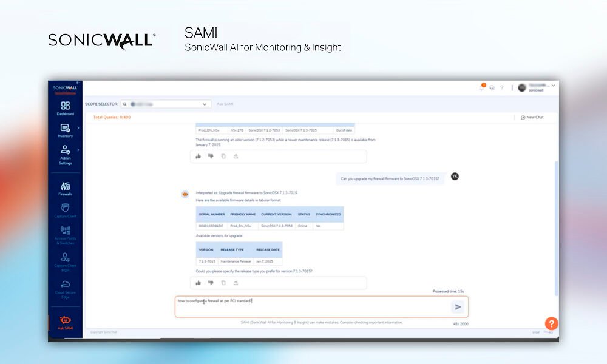Viewport: 607px width, 364px height.
Task: Click the RELEASE TYPE column header
Action: point(232,250)
